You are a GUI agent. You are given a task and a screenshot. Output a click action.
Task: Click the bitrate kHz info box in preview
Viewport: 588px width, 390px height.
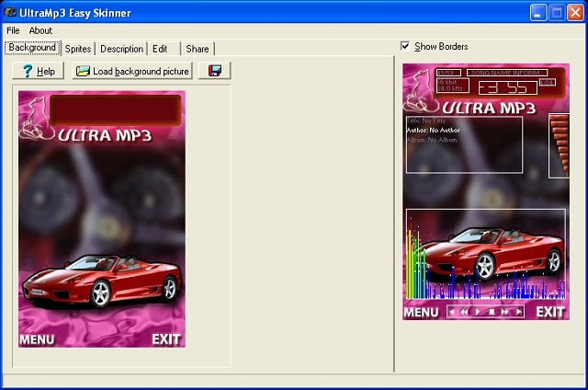tap(453, 86)
